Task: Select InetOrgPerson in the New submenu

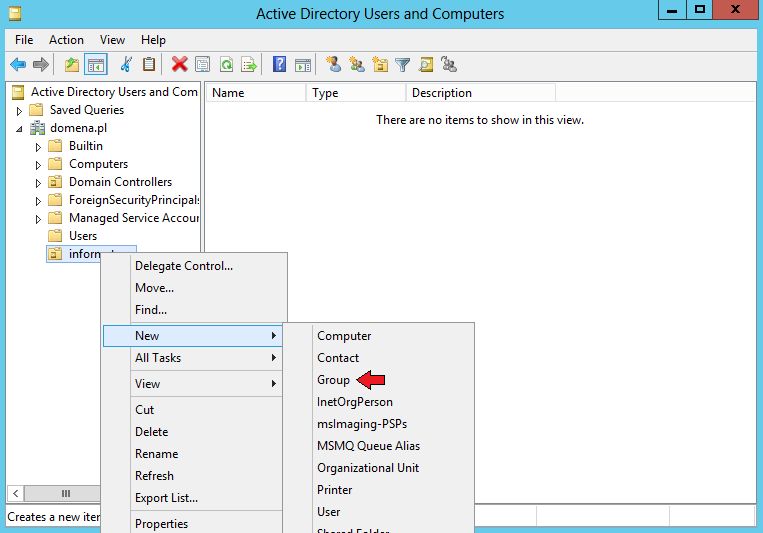Action: (x=355, y=402)
